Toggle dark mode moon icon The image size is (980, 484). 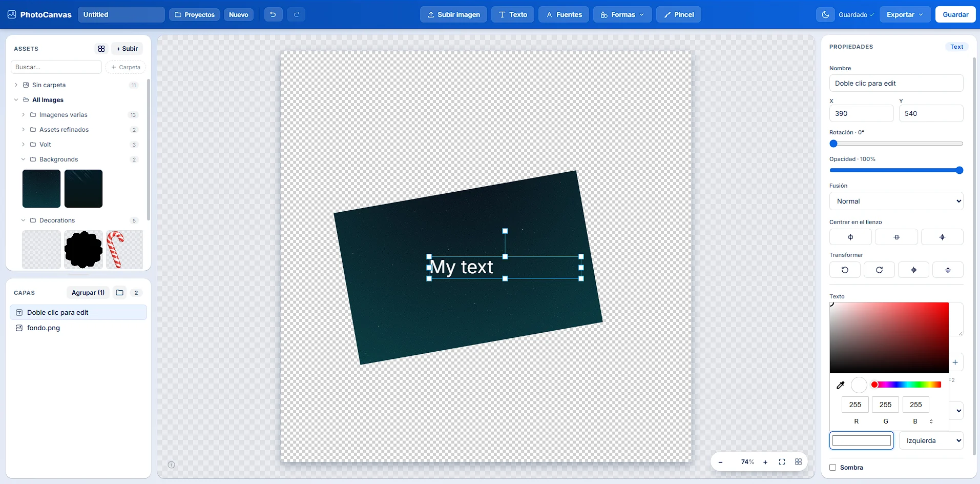(x=825, y=15)
